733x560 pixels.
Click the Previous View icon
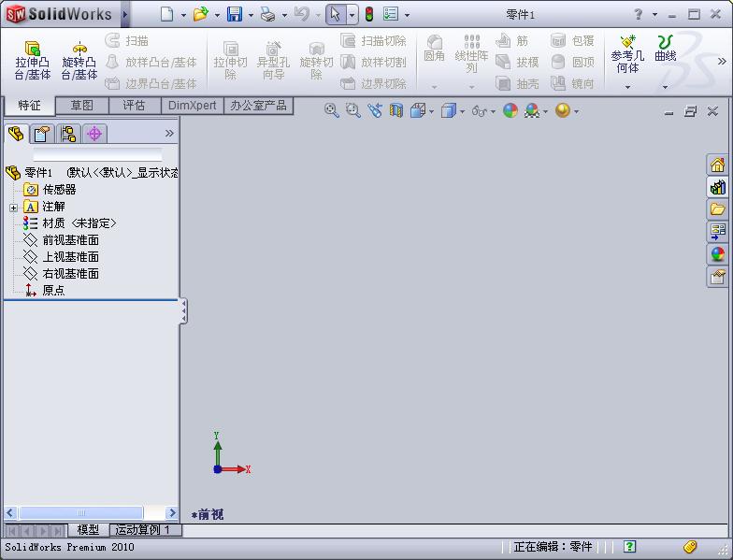point(374,110)
